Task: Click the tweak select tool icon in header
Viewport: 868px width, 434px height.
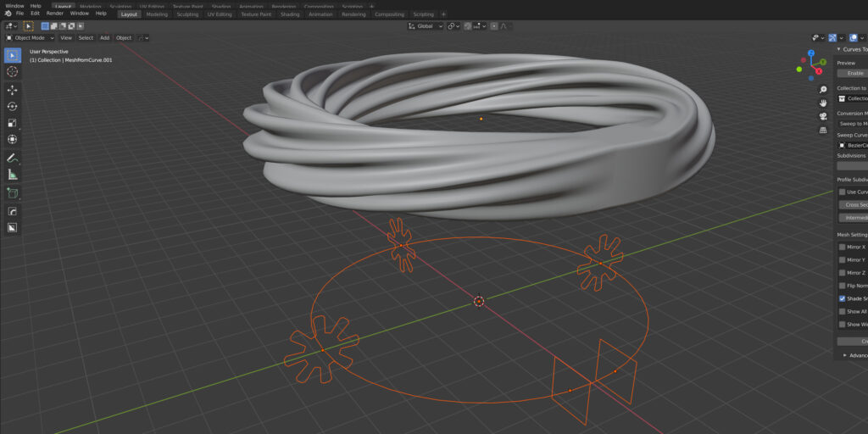Action: pyautogui.click(x=28, y=26)
